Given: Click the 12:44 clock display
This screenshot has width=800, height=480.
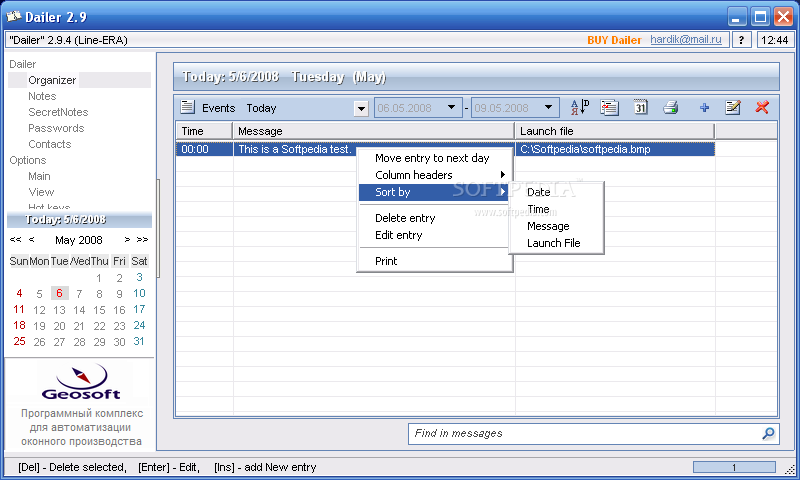Looking at the screenshot, I should coord(774,40).
